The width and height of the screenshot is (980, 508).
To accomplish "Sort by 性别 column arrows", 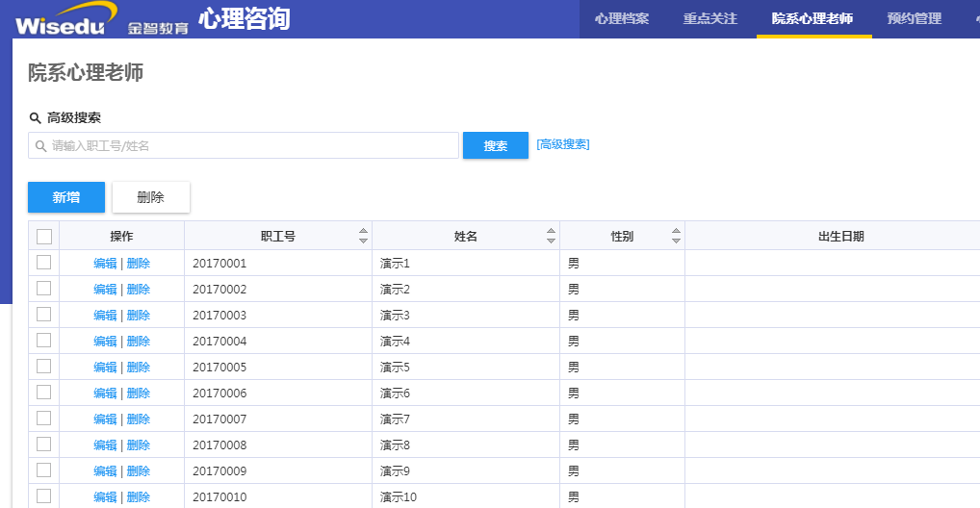I will coord(676,236).
